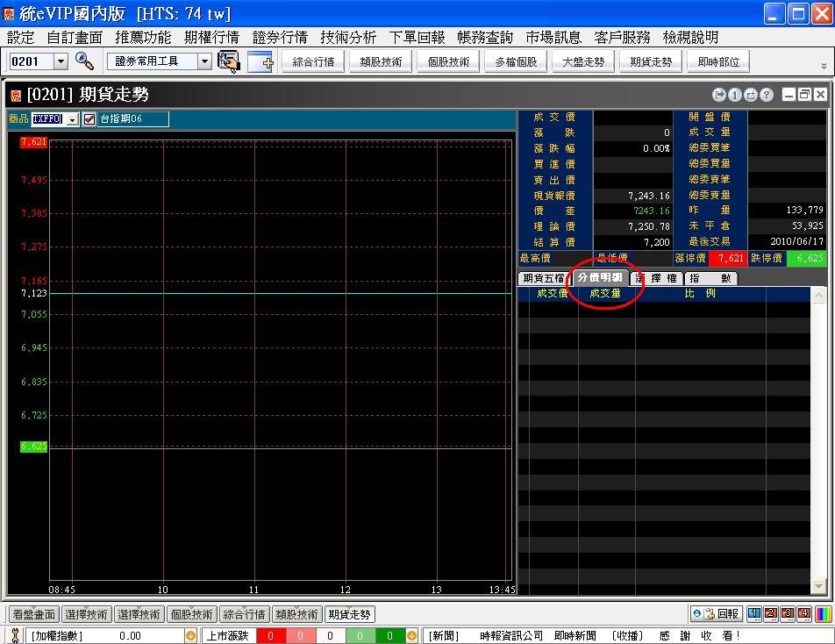Screen dimensions: 835x644
Task: Open the 推薦功能 menu
Action: (143, 37)
